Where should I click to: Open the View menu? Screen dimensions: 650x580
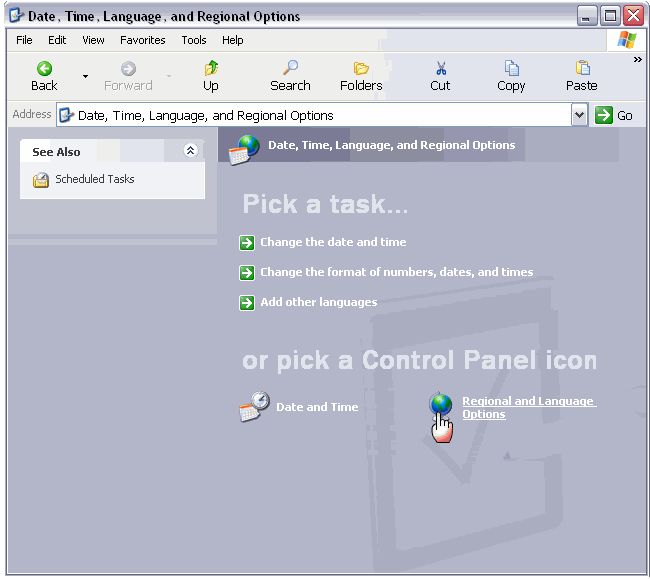coord(93,40)
